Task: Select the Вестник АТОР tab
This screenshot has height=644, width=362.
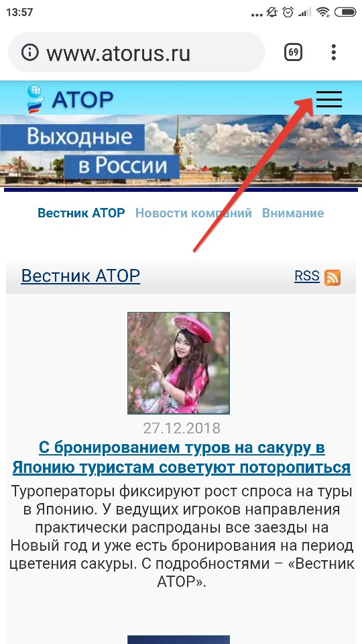Action: (x=81, y=213)
